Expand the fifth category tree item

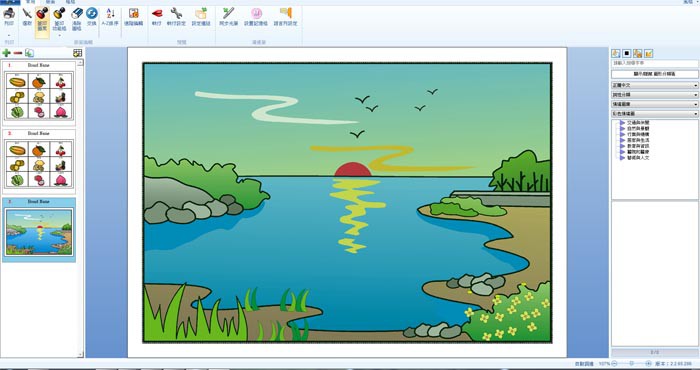622,146
